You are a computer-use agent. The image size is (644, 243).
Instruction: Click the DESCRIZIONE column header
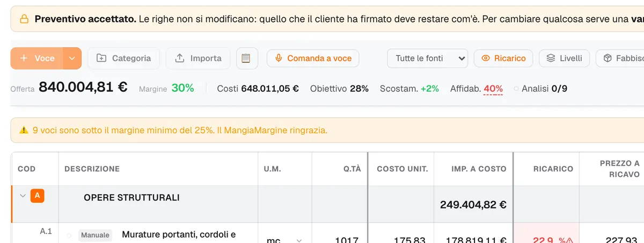(x=92, y=169)
